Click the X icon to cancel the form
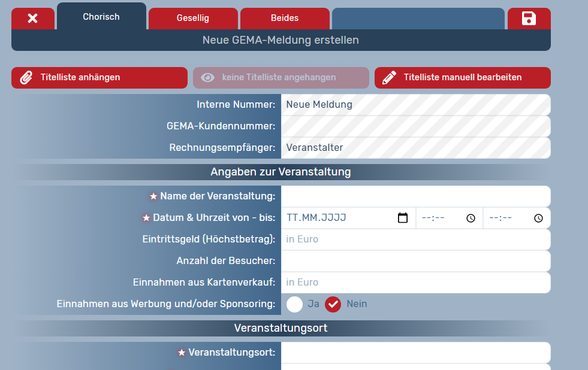Image resolution: width=588 pixels, height=370 pixels. (x=33, y=19)
